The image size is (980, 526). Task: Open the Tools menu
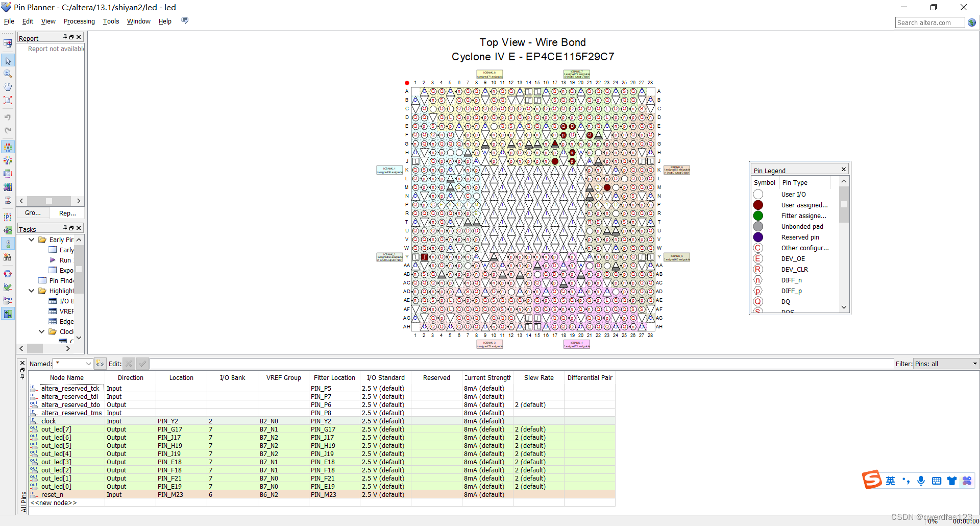coord(111,21)
